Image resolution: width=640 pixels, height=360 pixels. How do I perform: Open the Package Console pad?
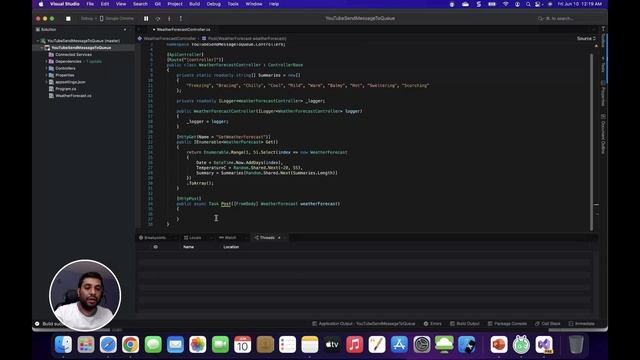507,324
